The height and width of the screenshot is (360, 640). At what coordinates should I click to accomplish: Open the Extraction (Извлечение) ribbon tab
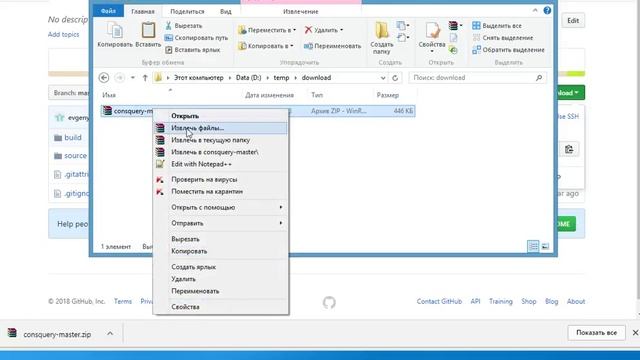click(301, 11)
